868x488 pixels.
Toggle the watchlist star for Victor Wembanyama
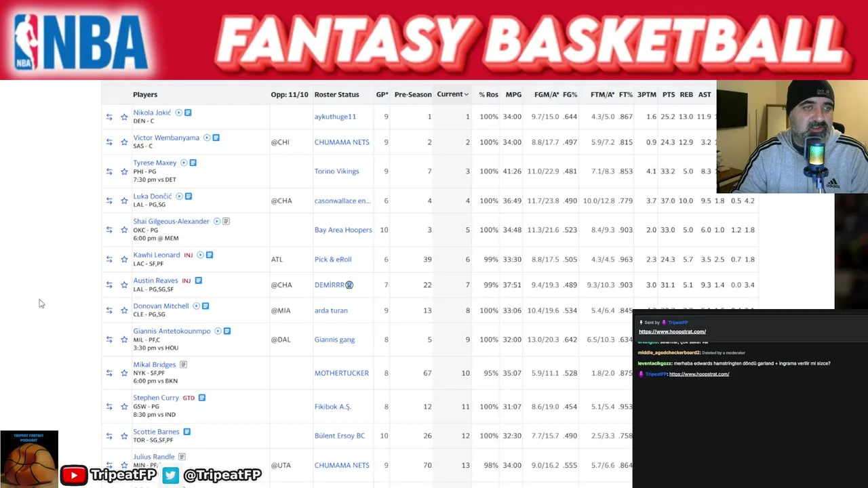point(124,142)
